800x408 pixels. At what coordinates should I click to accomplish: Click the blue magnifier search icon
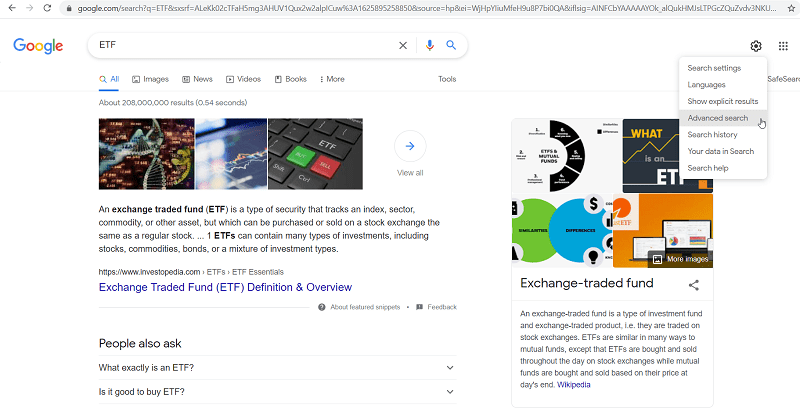(x=451, y=45)
